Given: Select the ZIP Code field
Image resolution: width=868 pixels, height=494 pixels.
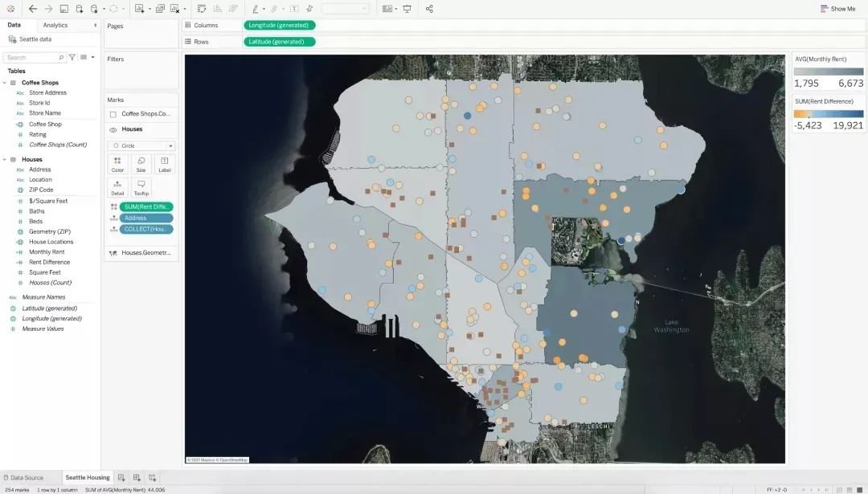Looking at the screenshot, I should click(41, 190).
